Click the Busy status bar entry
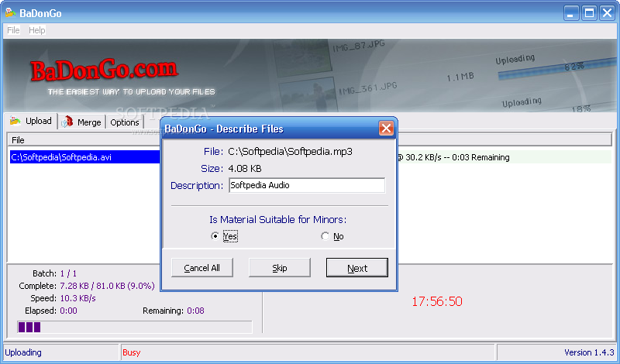 point(308,352)
